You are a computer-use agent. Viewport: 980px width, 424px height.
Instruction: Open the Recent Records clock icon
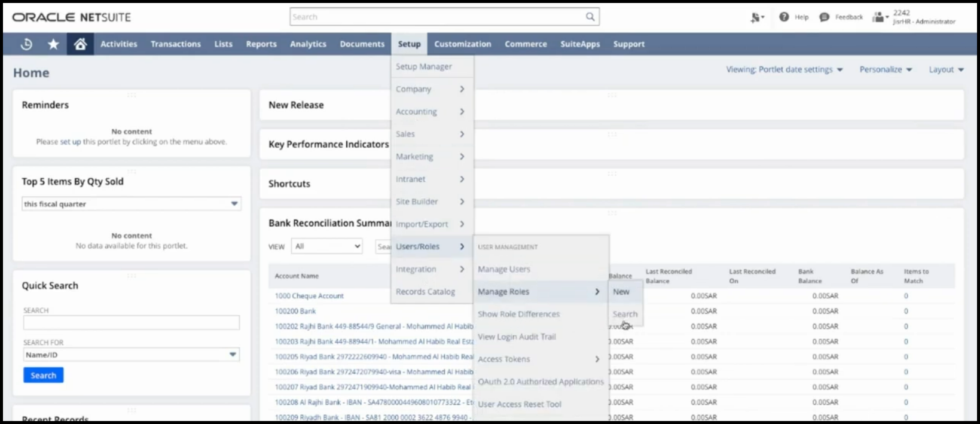tap(26, 44)
